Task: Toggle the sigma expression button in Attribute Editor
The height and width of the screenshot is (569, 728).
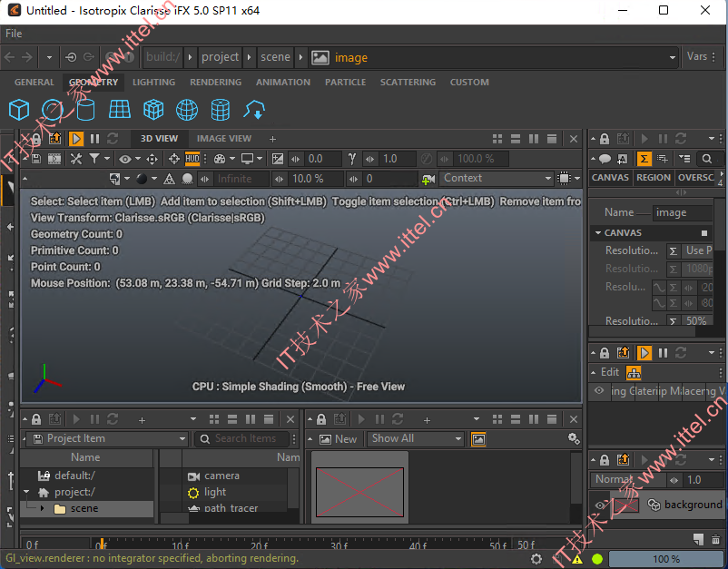Action: [644, 159]
